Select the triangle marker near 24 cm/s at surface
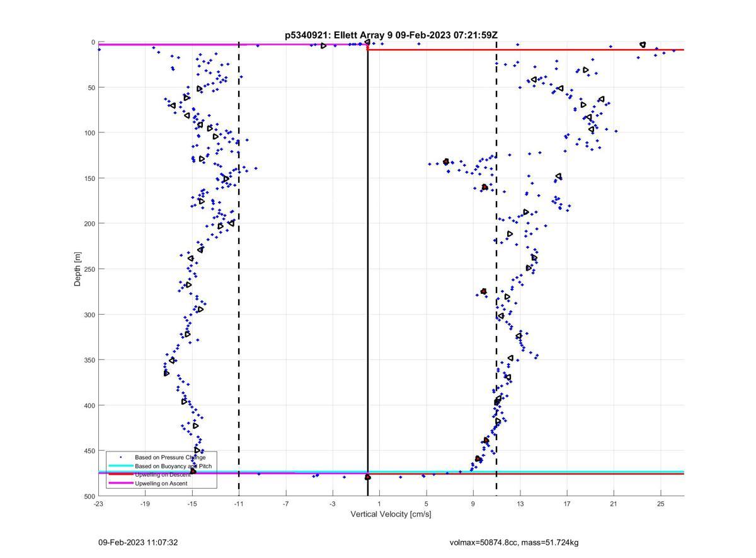This screenshot has width=756, height=558. tap(643, 45)
